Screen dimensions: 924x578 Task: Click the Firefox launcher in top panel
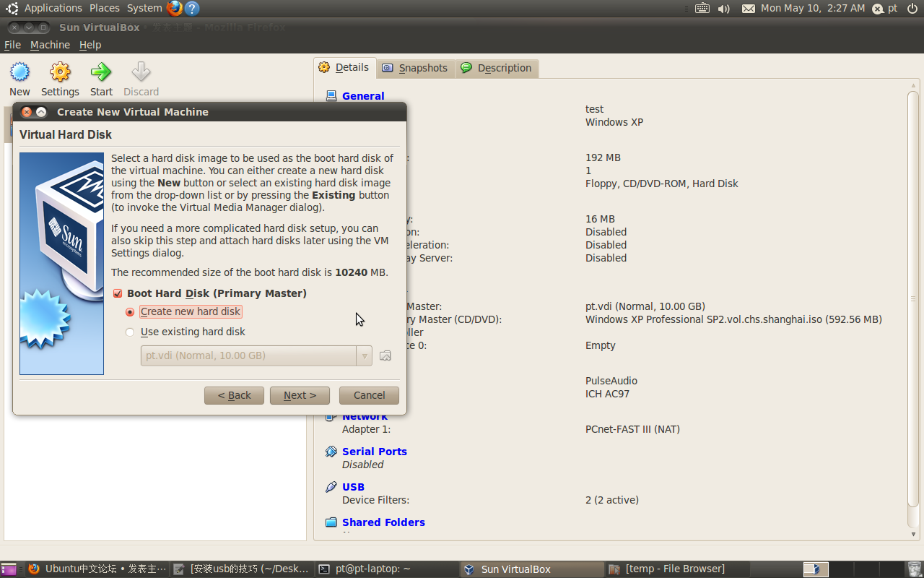(174, 8)
